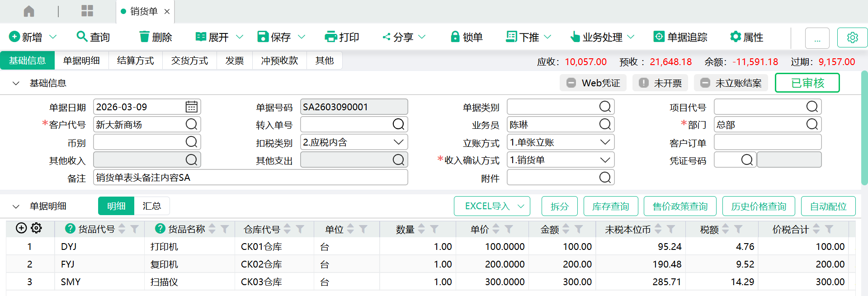Collapse the 基础信息 section
868x296 pixels.
(16, 83)
